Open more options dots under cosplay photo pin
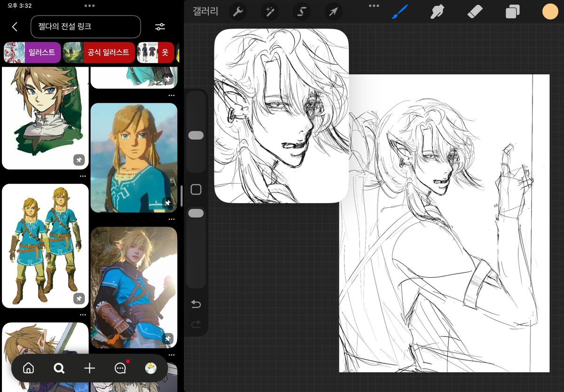564x392 pixels. click(172, 355)
